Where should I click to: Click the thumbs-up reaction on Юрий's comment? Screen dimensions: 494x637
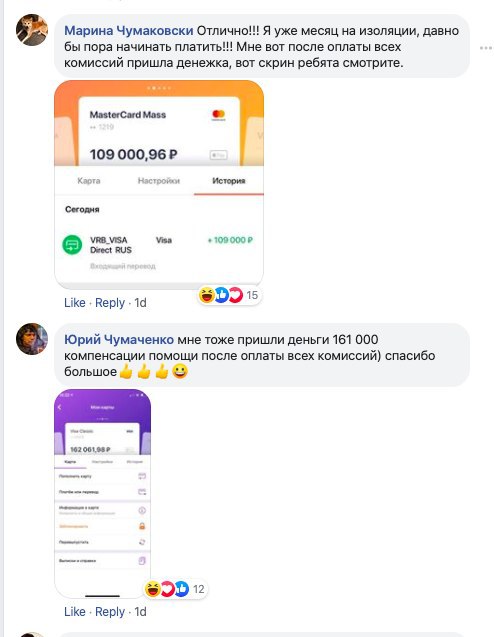(x=182, y=589)
